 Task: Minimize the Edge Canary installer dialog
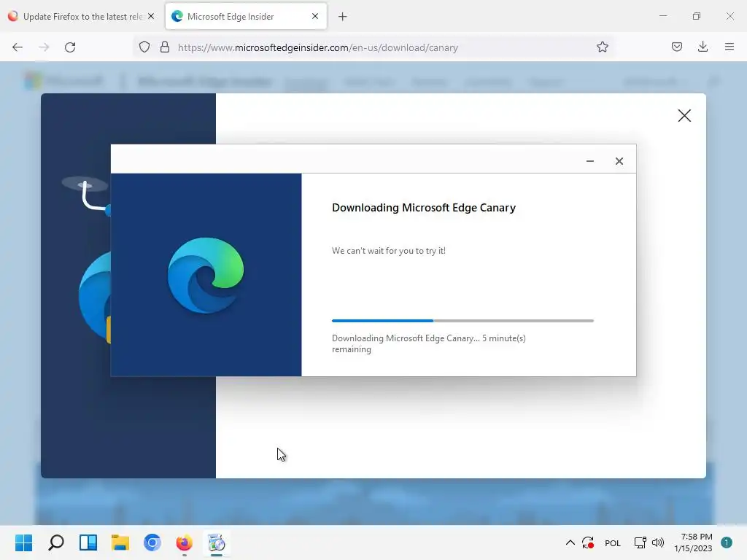pos(589,161)
